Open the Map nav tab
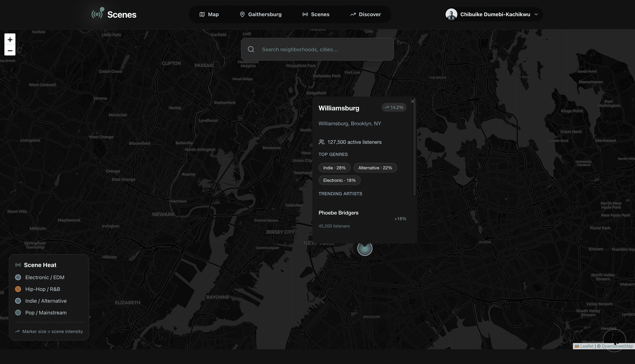This screenshot has width=635, height=364. pyautogui.click(x=209, y=14)
